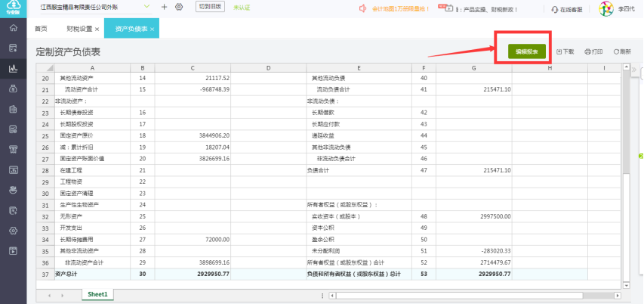Open the video player icon at the sidebar bottom
Image resolution: width=644 pixels, height=304 pixels.
(13, 250)
